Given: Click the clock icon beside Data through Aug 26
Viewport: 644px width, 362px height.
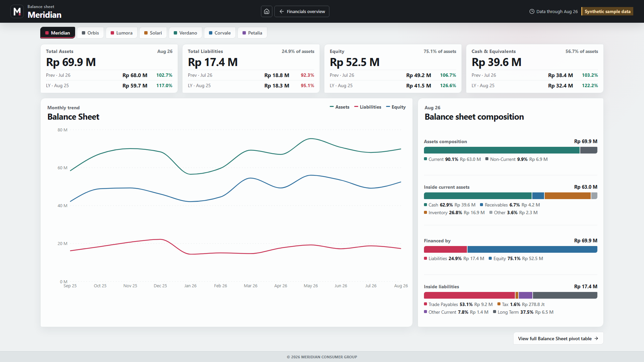Looking at the screenshot, I should point(532,11).
